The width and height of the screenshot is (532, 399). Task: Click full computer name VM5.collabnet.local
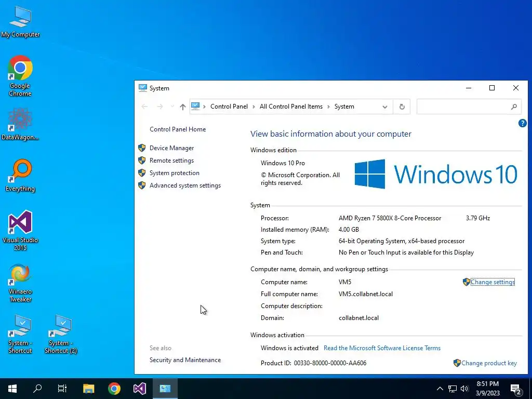pos(366,294)
